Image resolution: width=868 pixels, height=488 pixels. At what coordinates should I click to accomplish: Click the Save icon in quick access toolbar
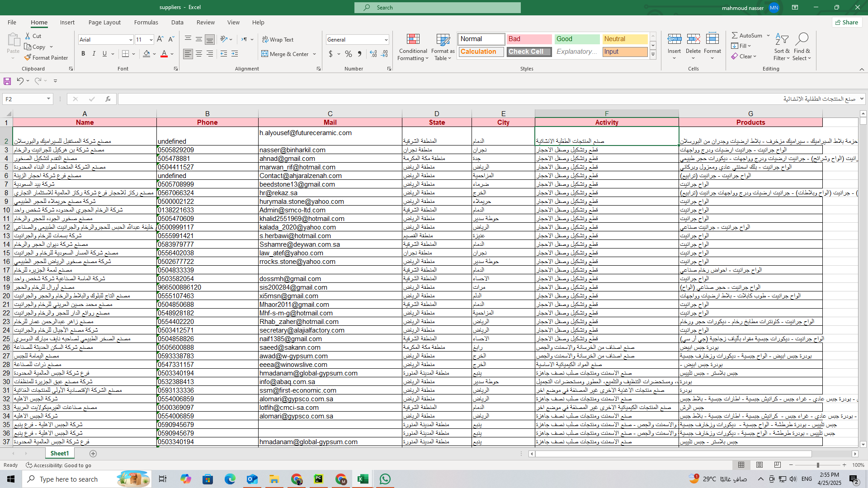click(x=7, y=81)
